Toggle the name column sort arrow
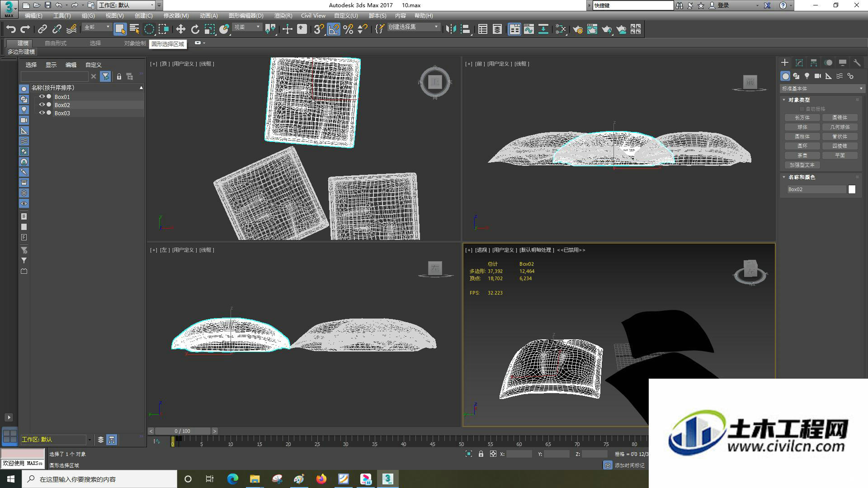The width and height of the screenshot is (868, 488). click(141, 88)
